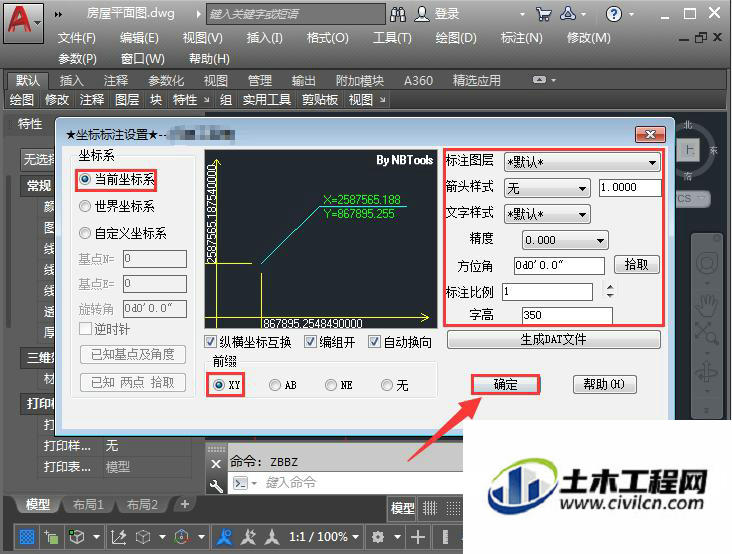Open the workspace gear dropdown arrow
Screen dimensions: 732x554
pyautogui.click(x=397, y=537)
